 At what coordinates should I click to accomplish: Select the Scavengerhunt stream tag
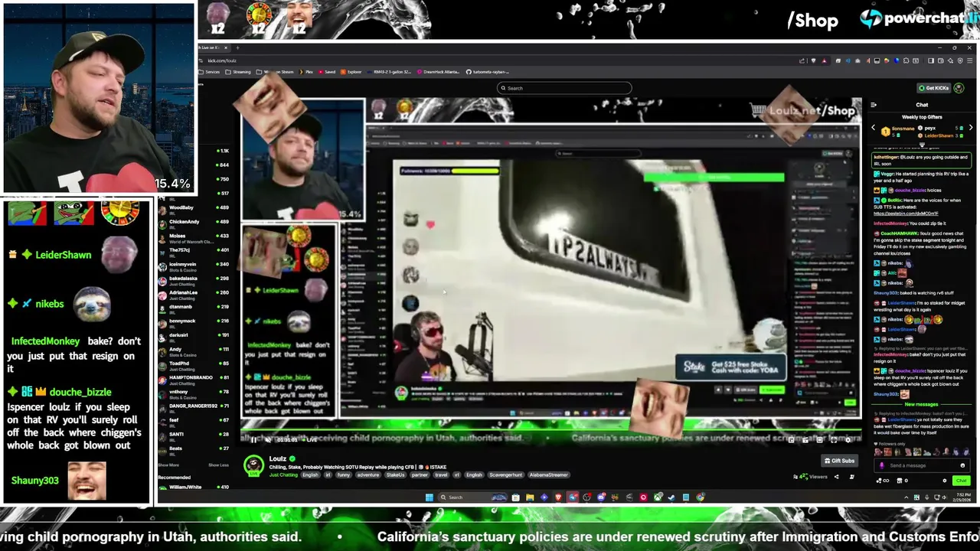(x=505, y=475)
